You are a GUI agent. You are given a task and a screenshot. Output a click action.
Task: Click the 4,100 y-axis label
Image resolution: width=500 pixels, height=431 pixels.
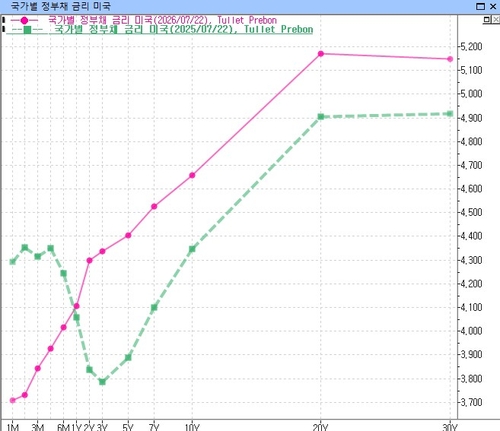click(471, 307)
